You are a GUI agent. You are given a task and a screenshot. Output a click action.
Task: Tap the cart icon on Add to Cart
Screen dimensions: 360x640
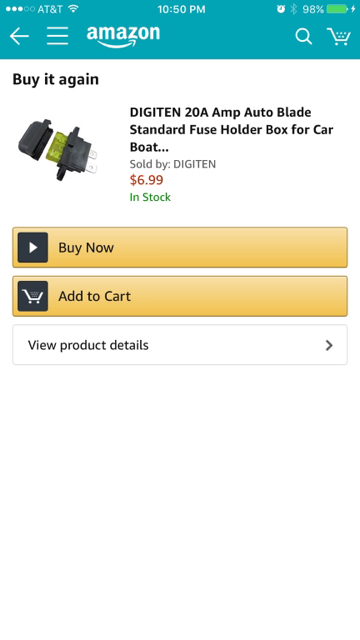click(33, 296)
